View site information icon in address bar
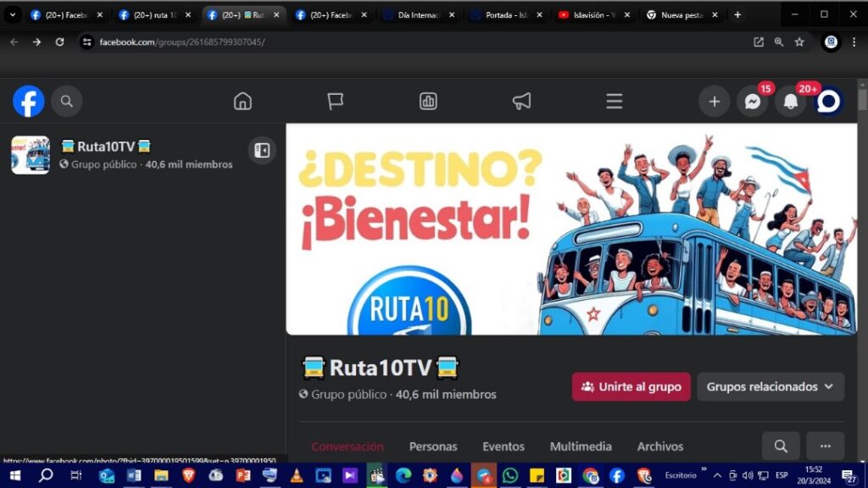Image resolution: width=868 pixels, height=488 pixels. point(87,42)
